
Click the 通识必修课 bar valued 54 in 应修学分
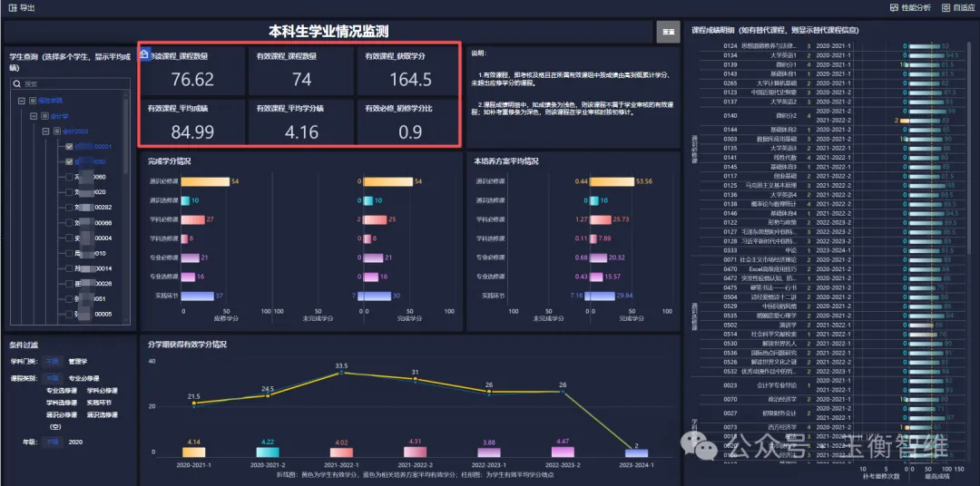click(x=206, y=181)
